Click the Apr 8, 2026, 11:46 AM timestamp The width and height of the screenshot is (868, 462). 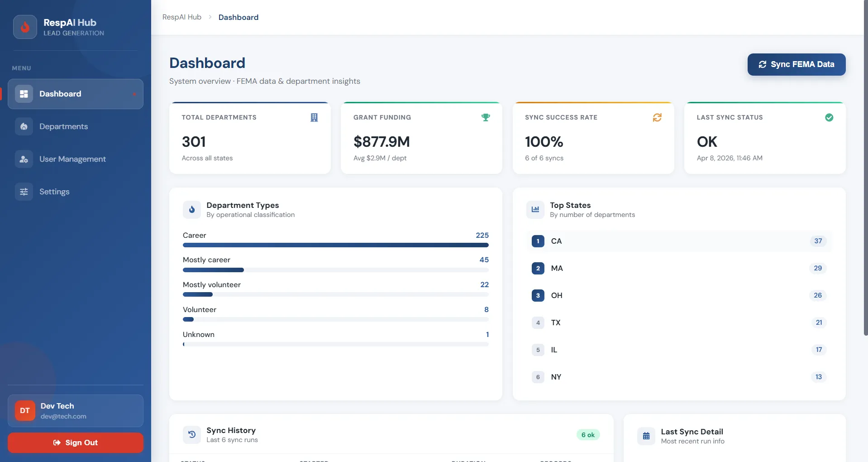[730, 158]
